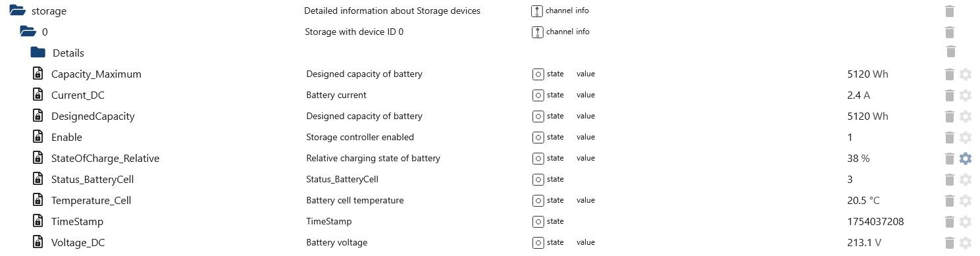Click state icon in Current_DC row
The image size is (980, 256).
point(538,95)
